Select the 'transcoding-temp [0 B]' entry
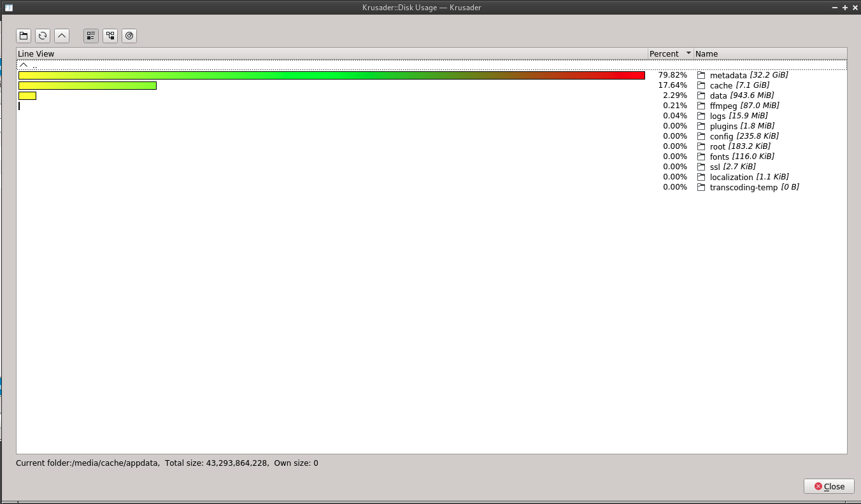 point(754,187)
